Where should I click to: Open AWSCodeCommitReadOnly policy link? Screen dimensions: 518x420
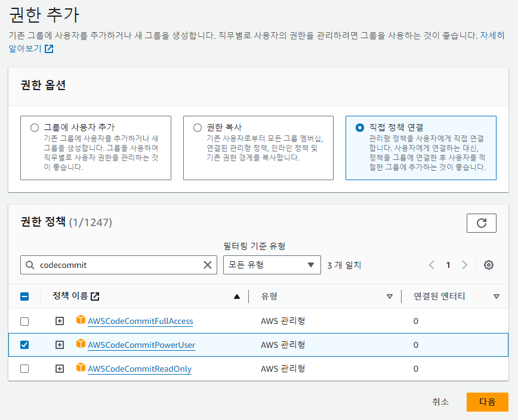coord(140,369)
